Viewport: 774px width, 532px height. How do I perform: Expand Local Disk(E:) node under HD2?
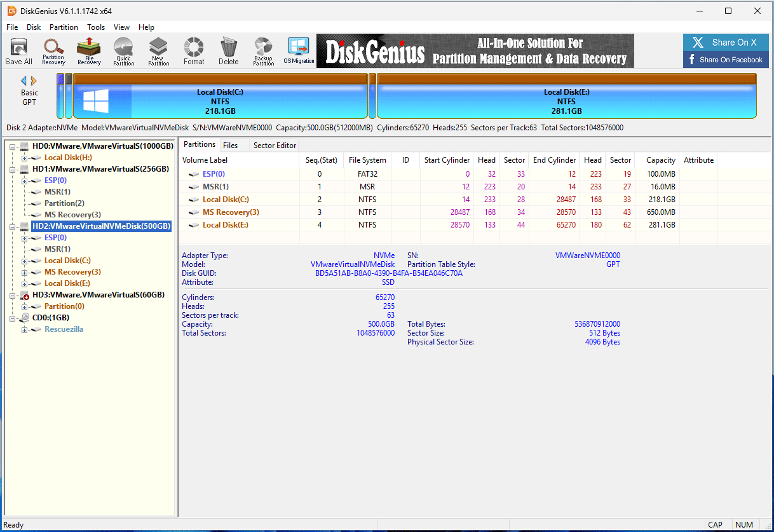click(x=24, y=283)
